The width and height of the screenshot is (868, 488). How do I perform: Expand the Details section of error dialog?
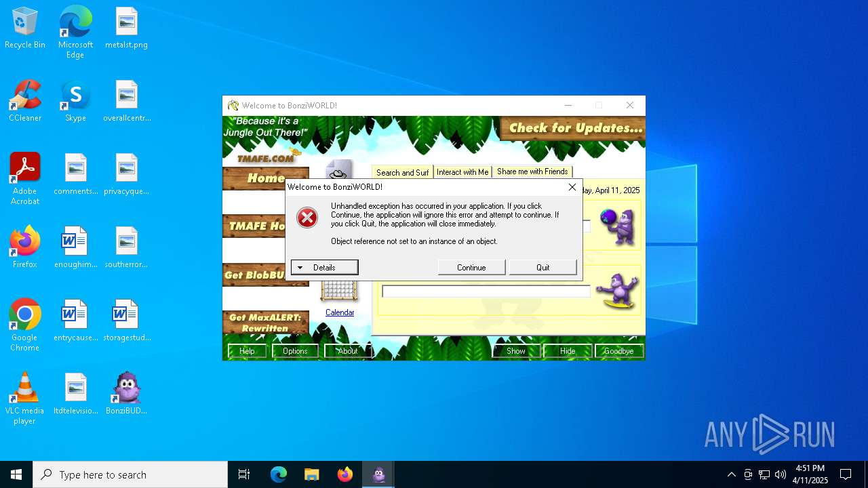coord(325,267)
